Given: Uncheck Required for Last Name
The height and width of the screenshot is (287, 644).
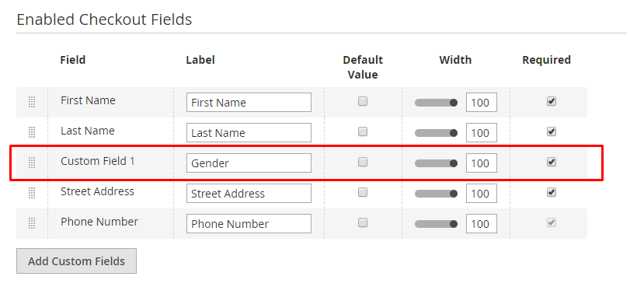Looking at the screenshot, I should click(552, 131).
